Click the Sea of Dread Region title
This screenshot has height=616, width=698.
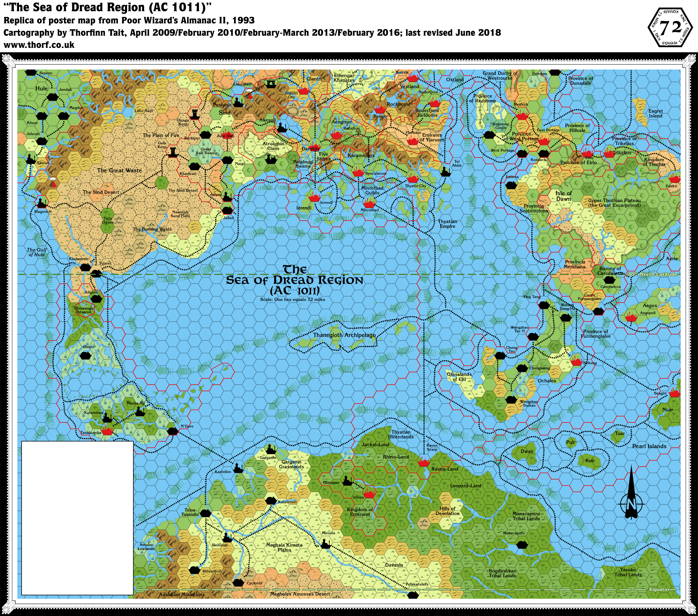pos(294,280)
